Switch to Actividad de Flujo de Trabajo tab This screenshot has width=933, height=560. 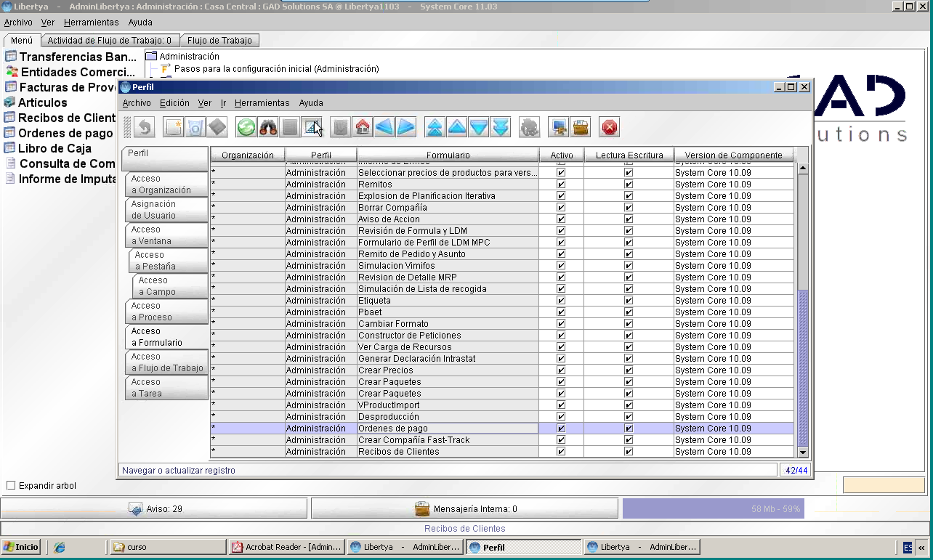click(110, 41)
